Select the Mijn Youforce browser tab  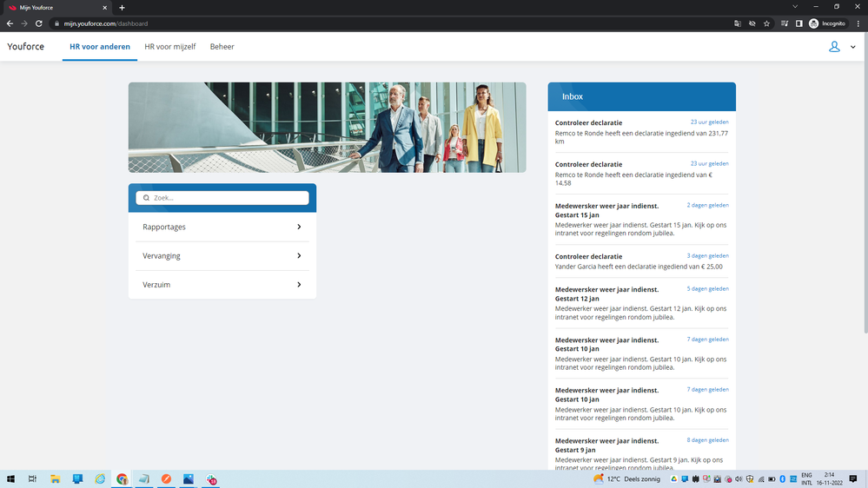(x=56, y=8)
